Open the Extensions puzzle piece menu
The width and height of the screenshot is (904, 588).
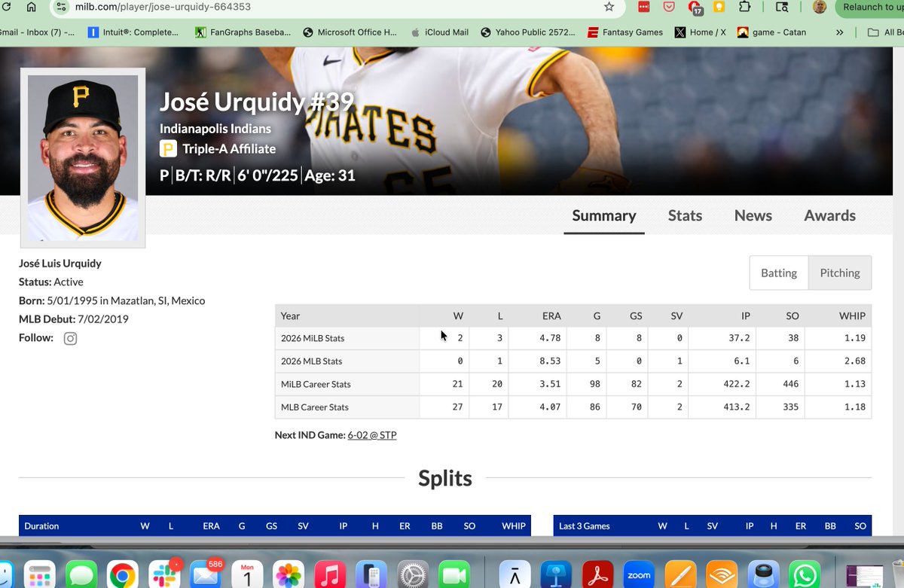(744, 7)
